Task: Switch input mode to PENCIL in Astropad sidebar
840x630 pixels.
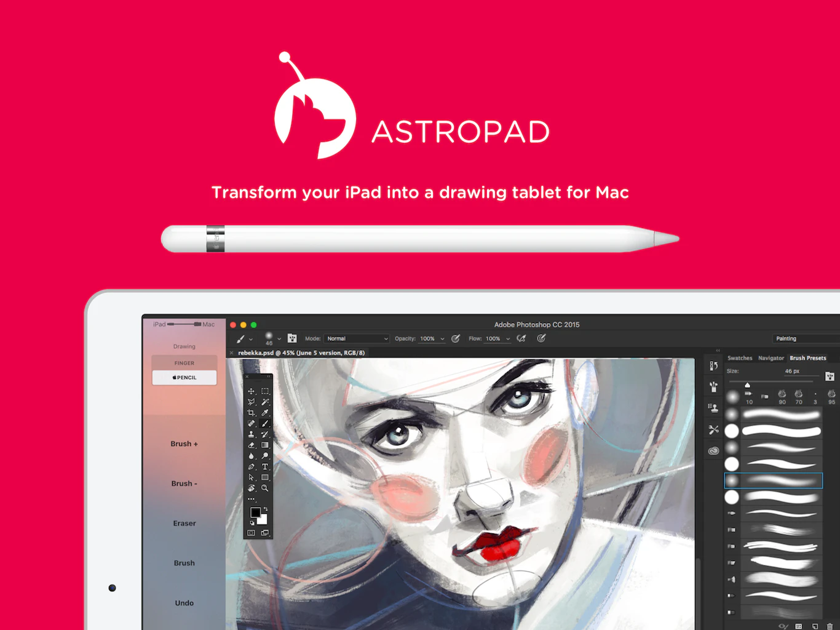Action: click(x=184, y=377)
